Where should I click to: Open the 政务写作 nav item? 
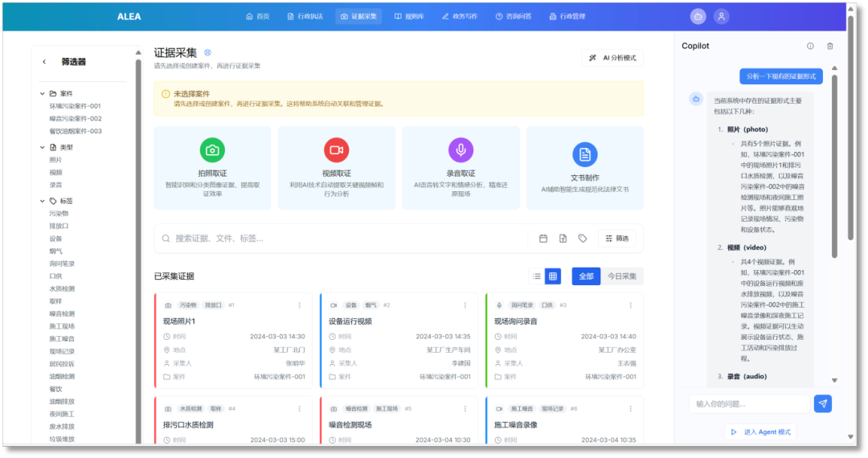click(x=460, y=17)
